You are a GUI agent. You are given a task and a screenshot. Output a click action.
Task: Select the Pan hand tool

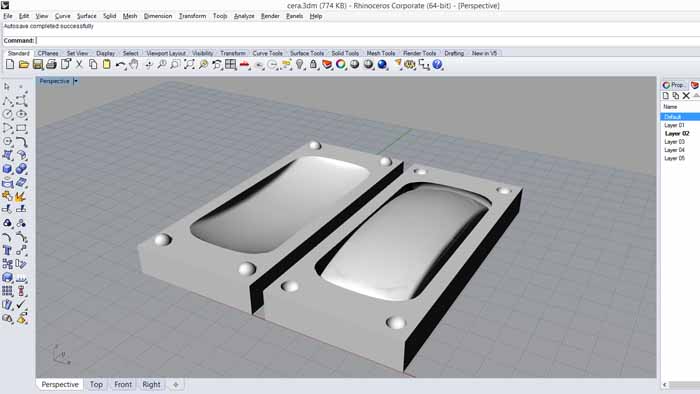pos(133,65)
